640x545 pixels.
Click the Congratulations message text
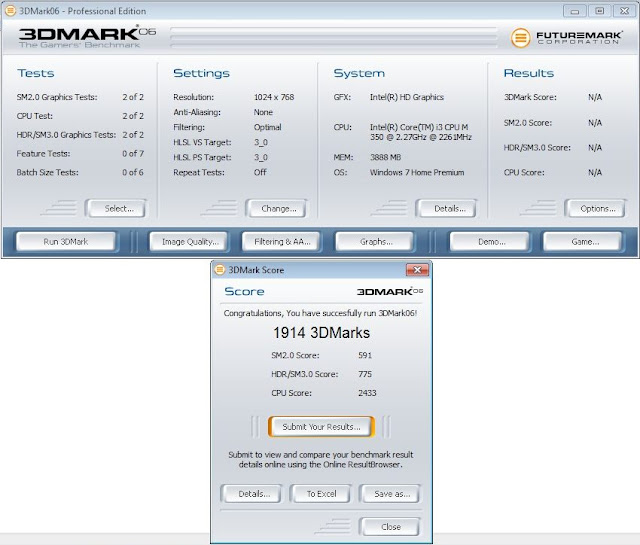[320, 313]
